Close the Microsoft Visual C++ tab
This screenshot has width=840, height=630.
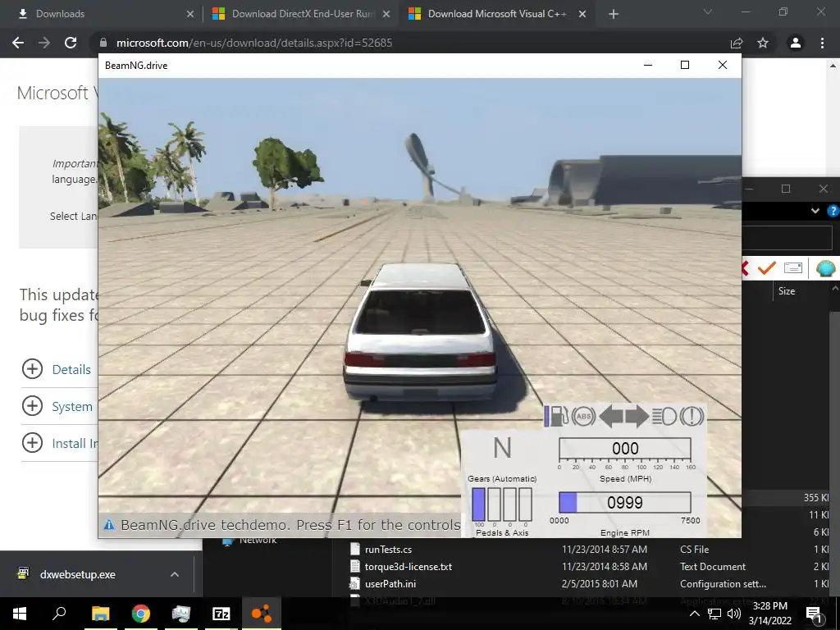(582, 14)
